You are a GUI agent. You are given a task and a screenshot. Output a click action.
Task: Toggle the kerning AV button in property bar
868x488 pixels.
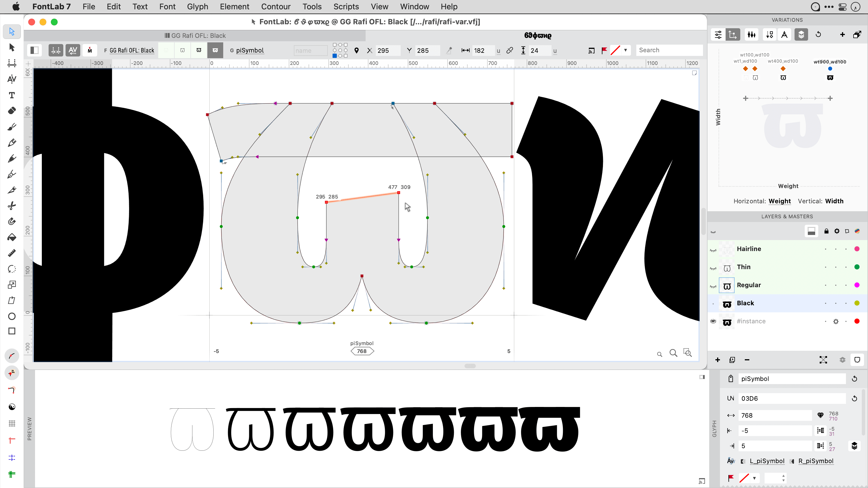(x=73, y=50)
